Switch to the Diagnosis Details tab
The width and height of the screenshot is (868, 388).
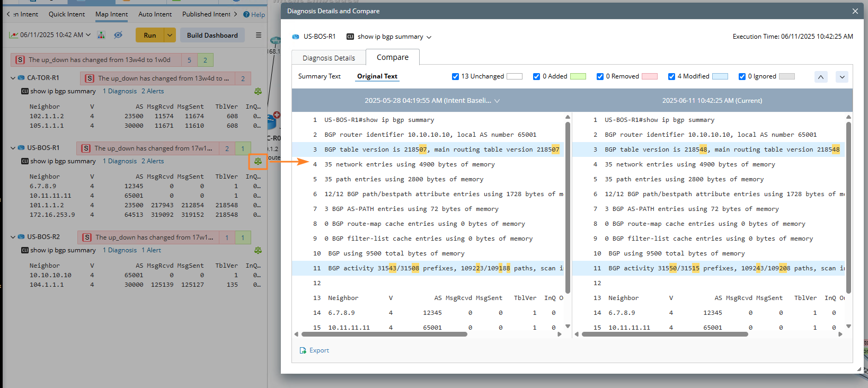point(329,58)
